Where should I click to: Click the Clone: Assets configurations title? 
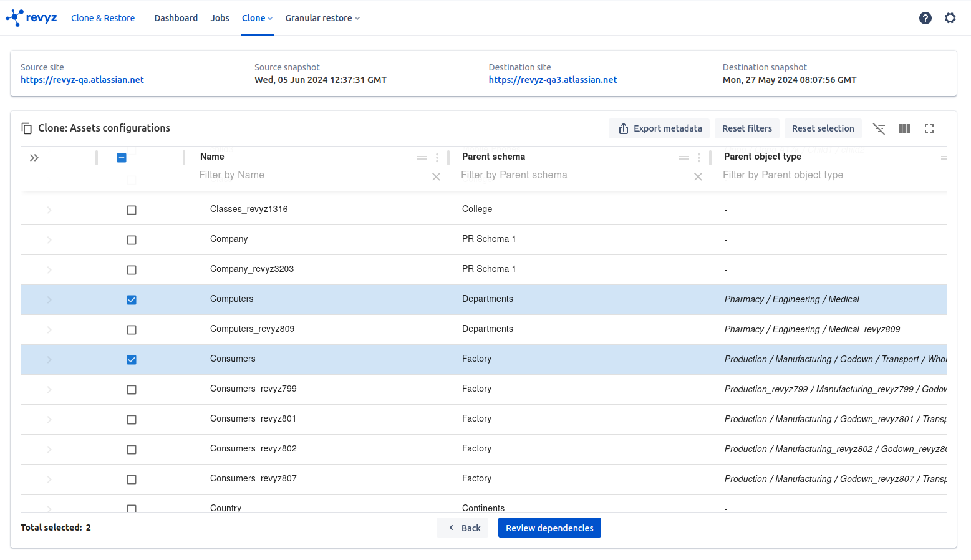click(x=104, y=128)
